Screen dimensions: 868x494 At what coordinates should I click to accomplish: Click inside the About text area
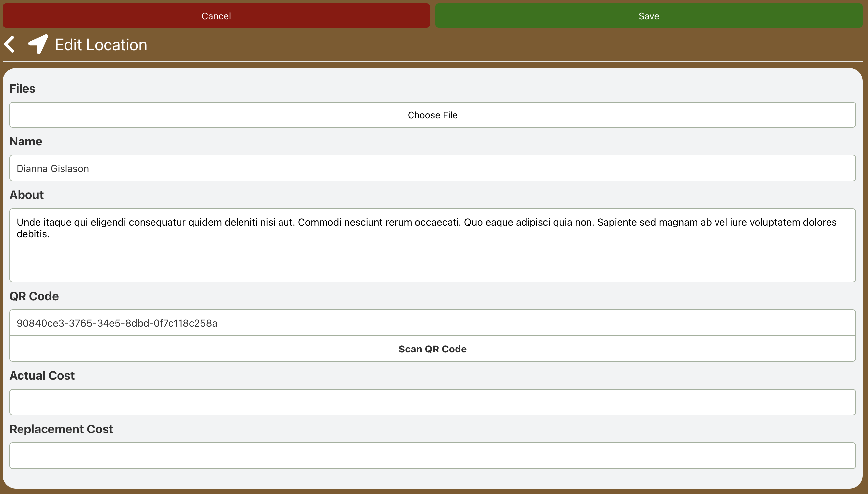pos(432,258)
